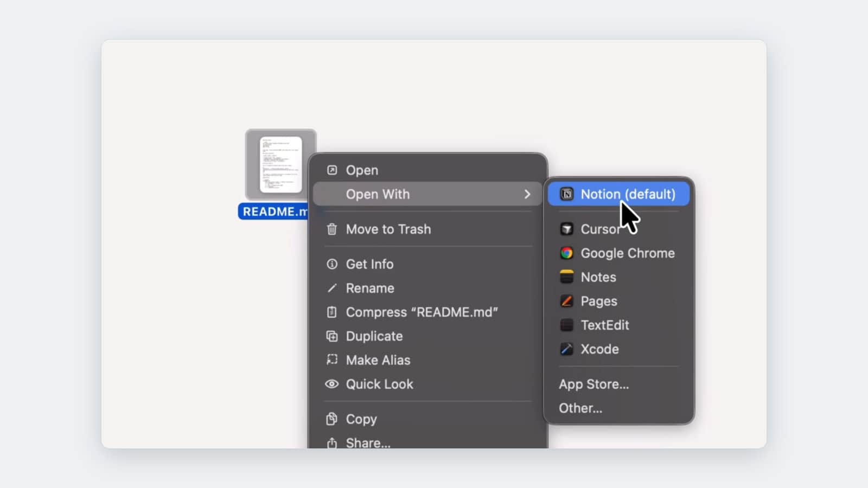Click the Make Alias icon
The width and height of the screenshot is (868, 488).
[x=332, y=360]
